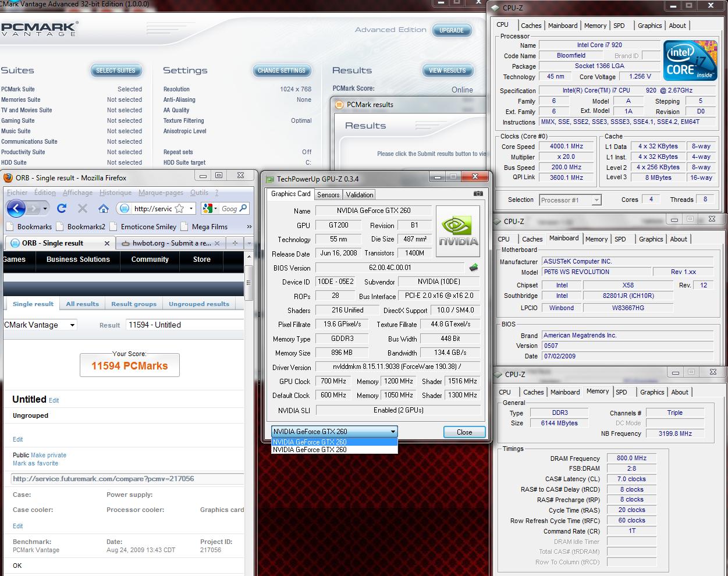Run the Google search magnifier

[x=243, y=208]
